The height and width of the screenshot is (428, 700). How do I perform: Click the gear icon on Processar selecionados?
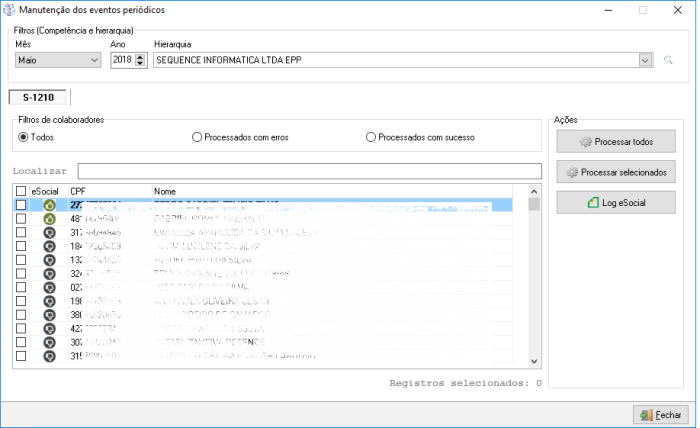(x=573, y=172)
